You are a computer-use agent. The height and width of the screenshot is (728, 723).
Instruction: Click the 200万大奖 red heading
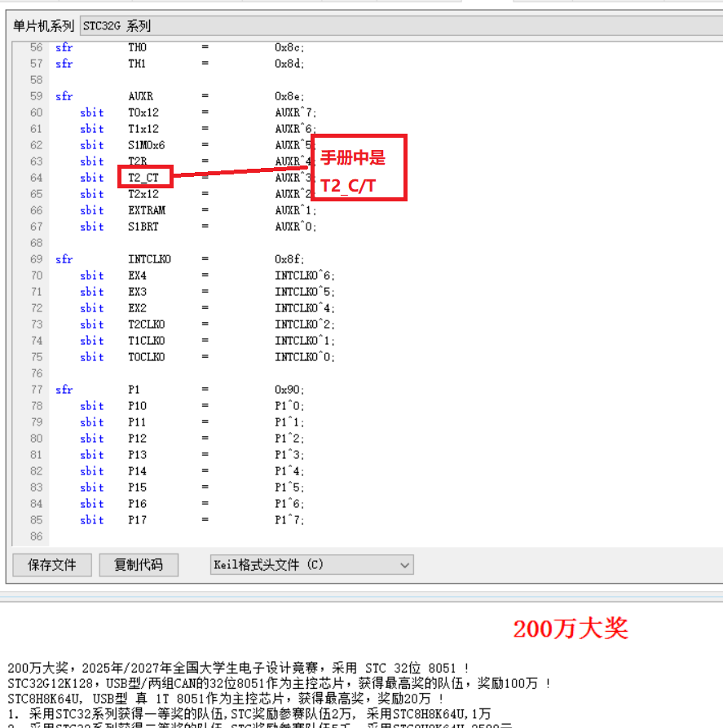[571, 629]
